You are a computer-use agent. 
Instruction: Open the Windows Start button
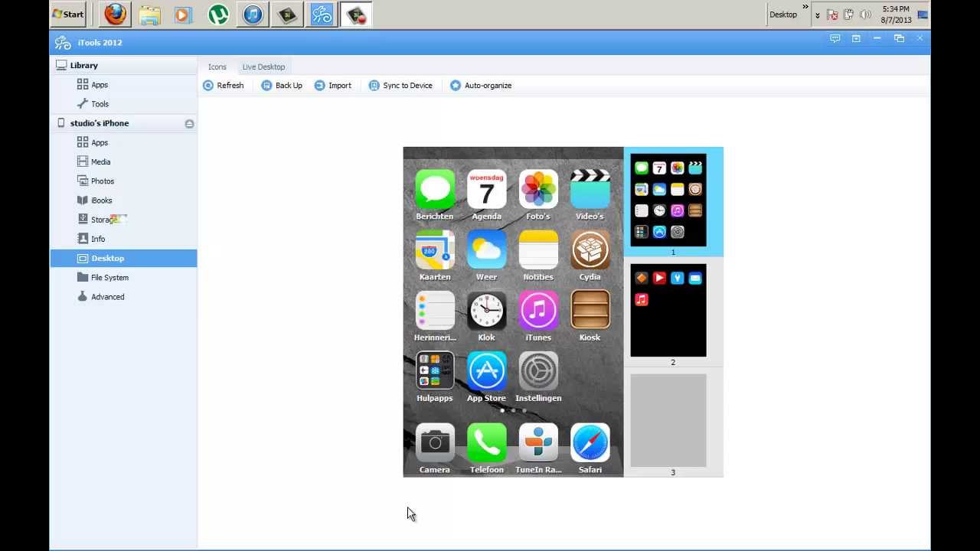tap(68, 14)
